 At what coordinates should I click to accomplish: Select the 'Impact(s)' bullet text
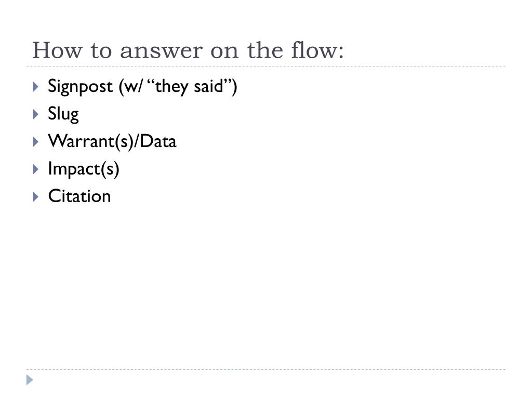click(84, 169)
